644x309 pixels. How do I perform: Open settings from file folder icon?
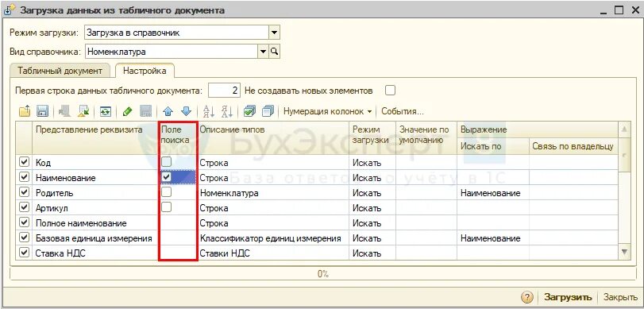tap(25, 111)
